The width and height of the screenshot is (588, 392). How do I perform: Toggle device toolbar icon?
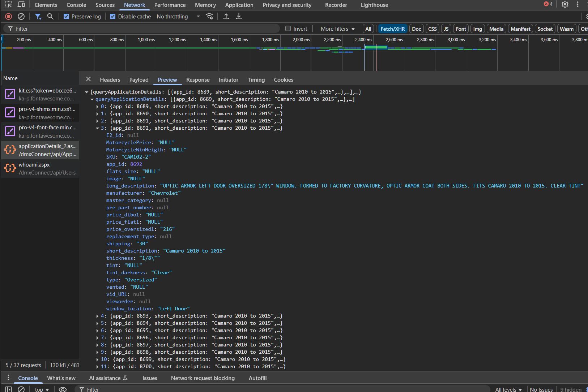pos(21,5)
